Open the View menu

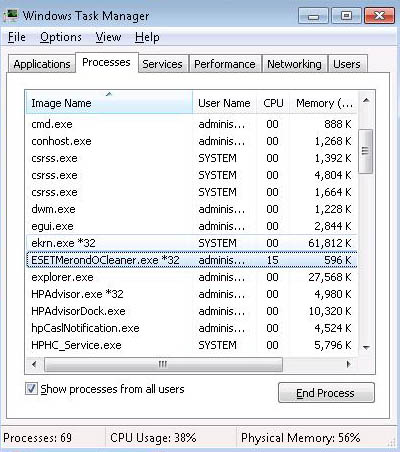(108, 37)
